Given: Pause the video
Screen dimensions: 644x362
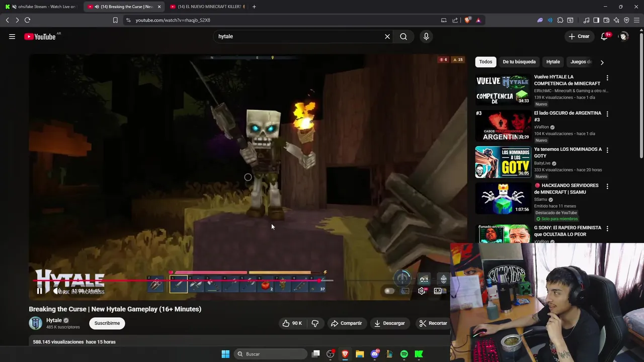Looking at the screenshot, I should click(x=40, y=291).
